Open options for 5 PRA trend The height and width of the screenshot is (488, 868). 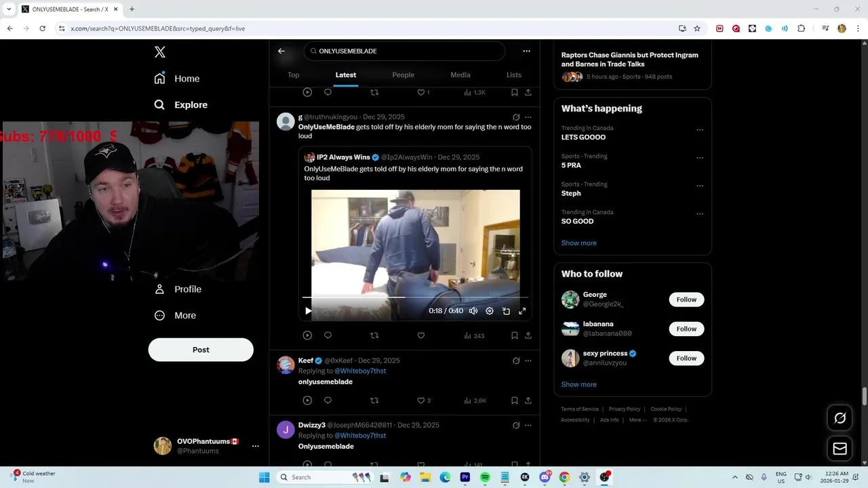700,158
